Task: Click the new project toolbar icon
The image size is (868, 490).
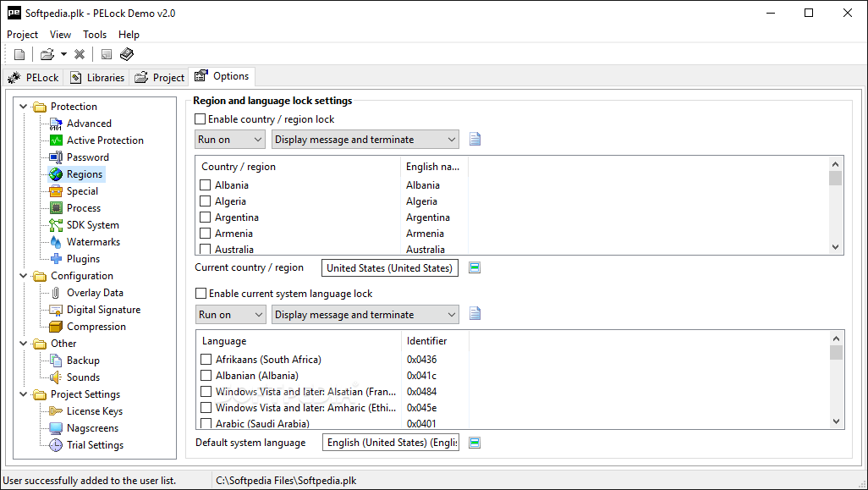Action: 19,54
